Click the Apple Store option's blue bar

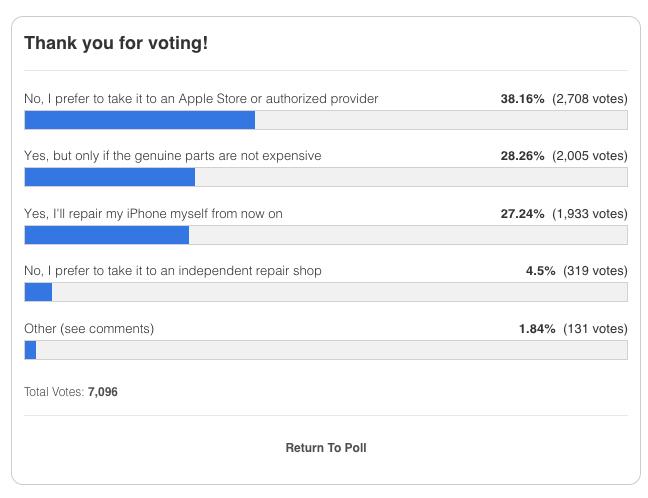(140, 120)
